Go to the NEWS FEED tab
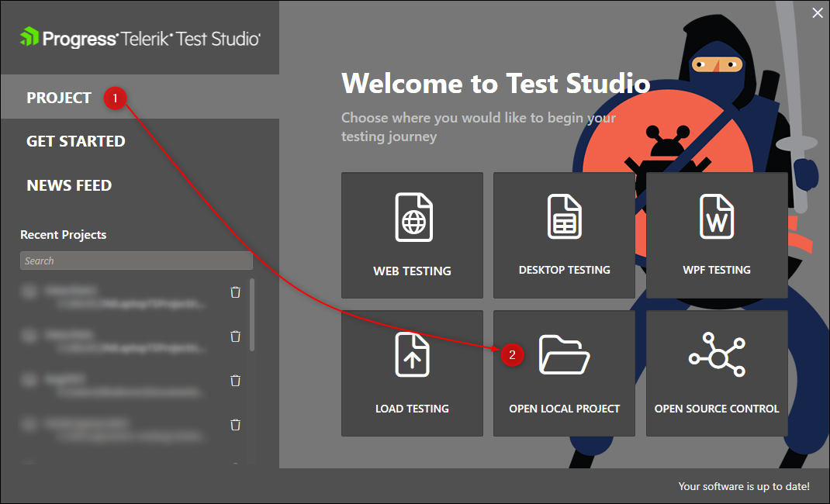The width and height of the screenshot is (830, 504). [69, 185]
